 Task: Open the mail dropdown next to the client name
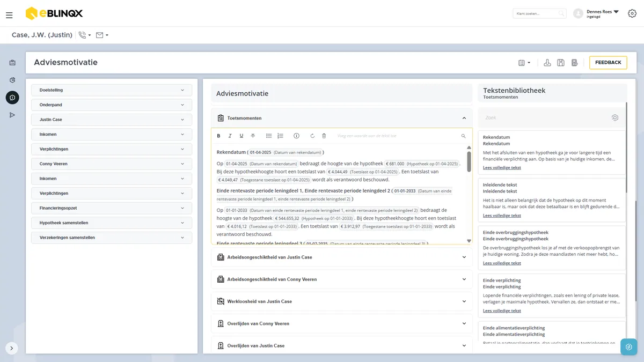[102, 35]
